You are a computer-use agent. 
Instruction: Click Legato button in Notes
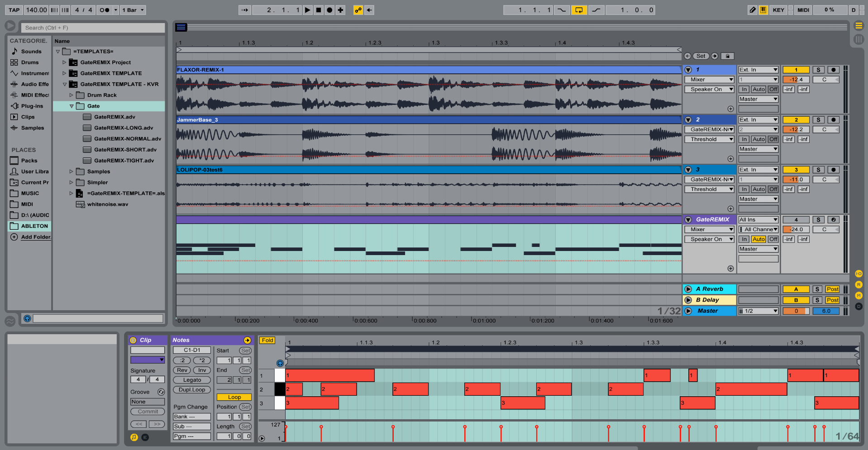pyautogui.click(x=192, y=380)
